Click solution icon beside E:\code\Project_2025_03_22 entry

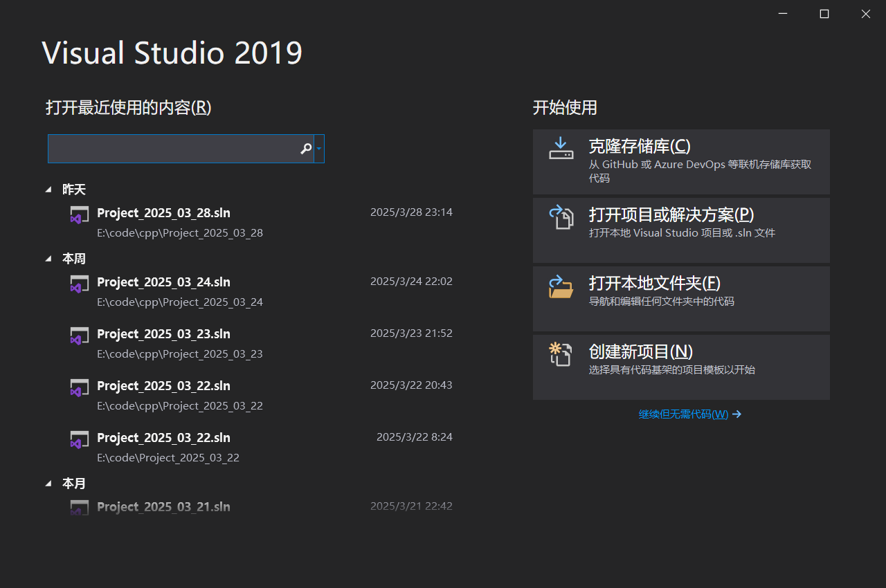[79, 439]
